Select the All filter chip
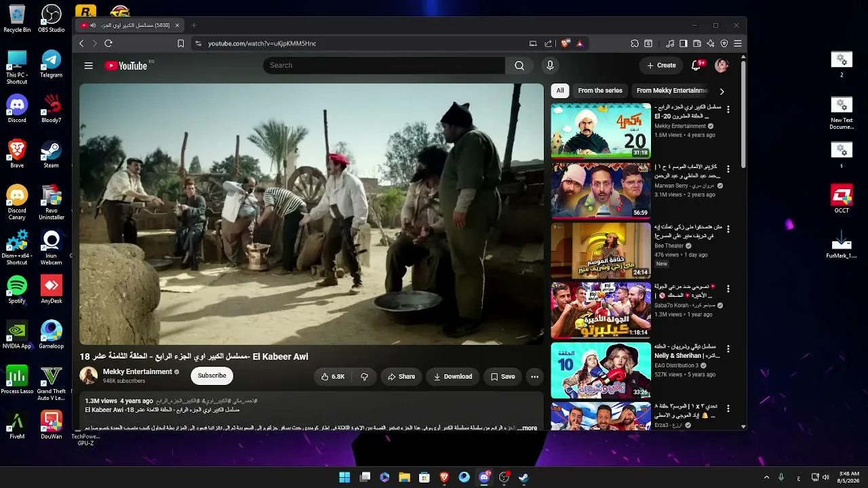 coord(560,90)
